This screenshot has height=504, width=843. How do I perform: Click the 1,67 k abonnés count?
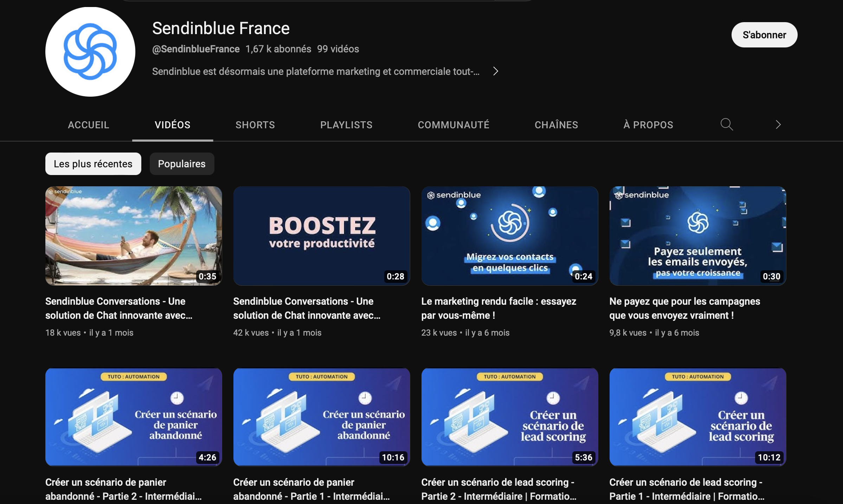pos(278,49)
